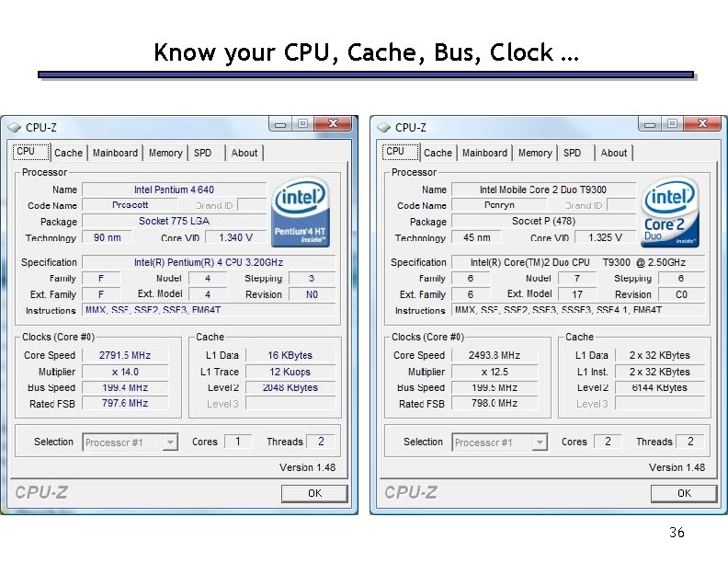
Task: Click the 12 Kuops L1 Trace value
Action: [290, 372]
